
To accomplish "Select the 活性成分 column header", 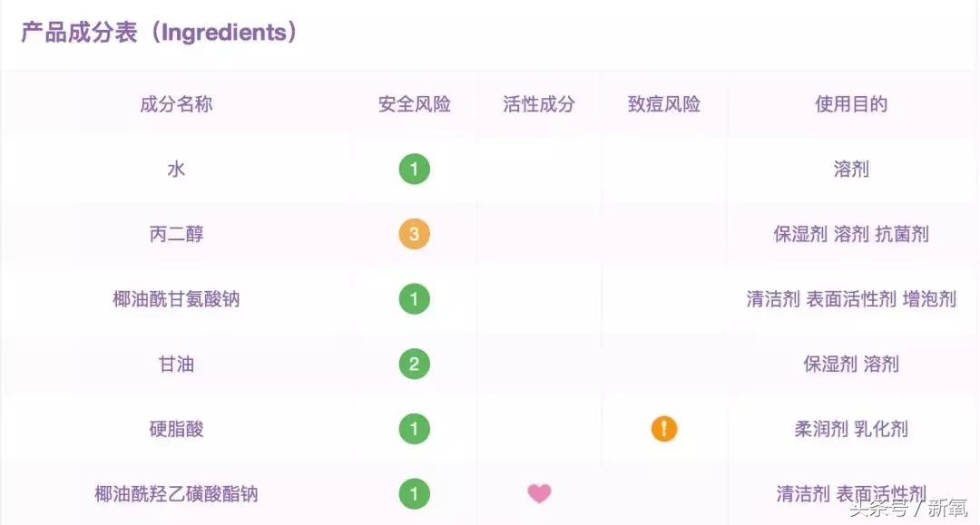I will (x=539, y=104).
